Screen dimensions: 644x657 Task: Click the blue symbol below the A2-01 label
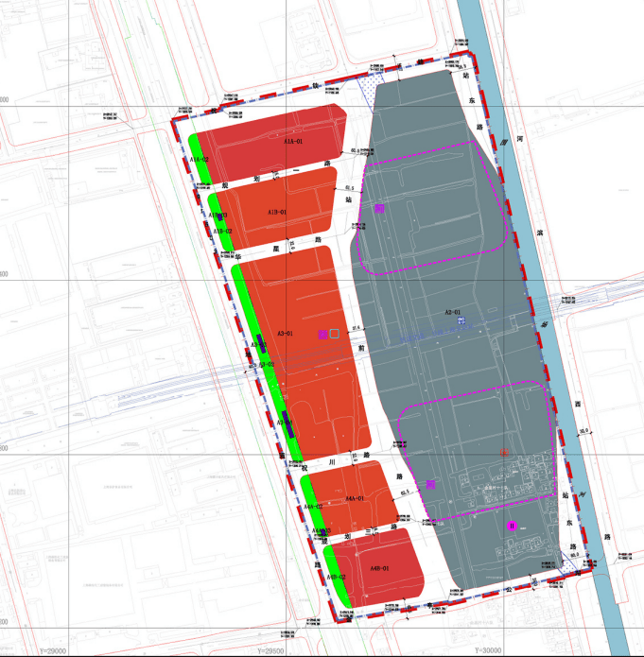tap(459, 321)
